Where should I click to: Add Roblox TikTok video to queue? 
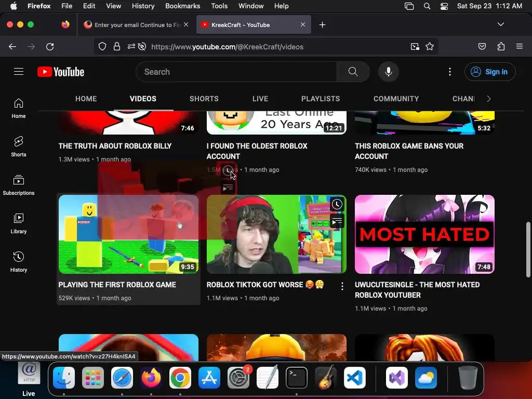click(337, 222)
